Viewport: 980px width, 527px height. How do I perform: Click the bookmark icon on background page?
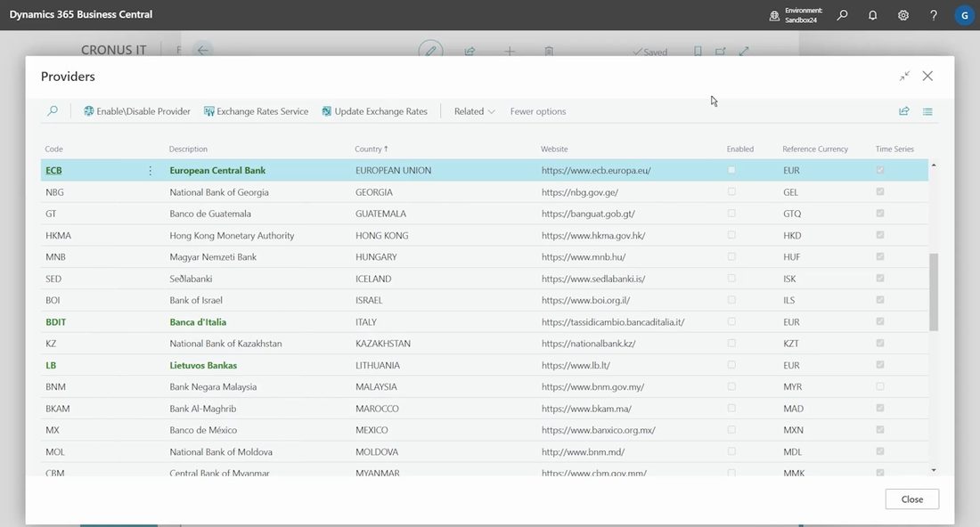pyautogui.click(x=698, y=52)
